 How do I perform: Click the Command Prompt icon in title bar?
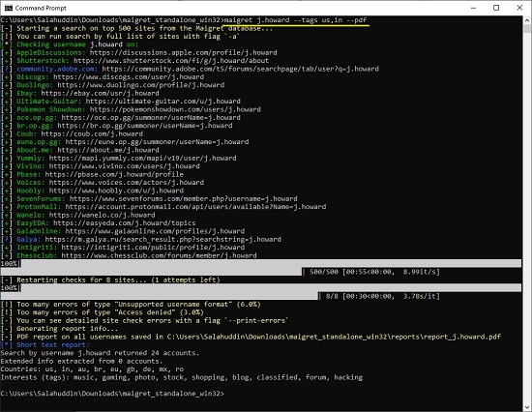coord(8,8)
